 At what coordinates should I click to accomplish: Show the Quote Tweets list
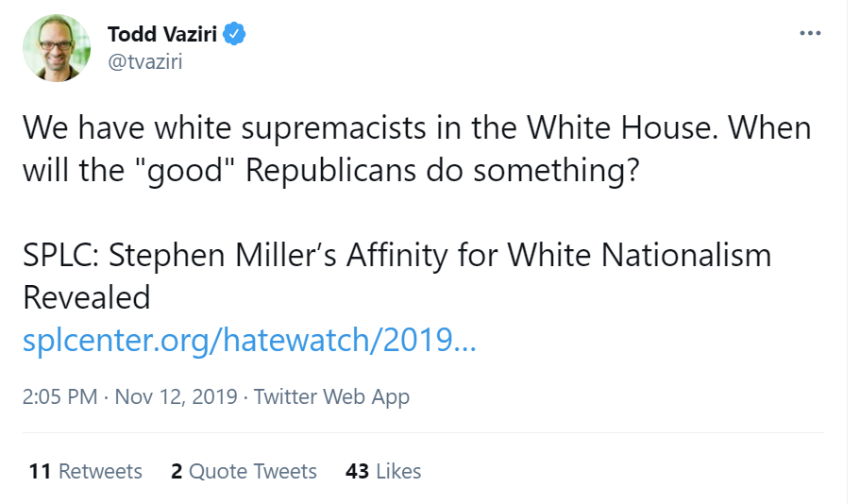(x=253, y=471)
